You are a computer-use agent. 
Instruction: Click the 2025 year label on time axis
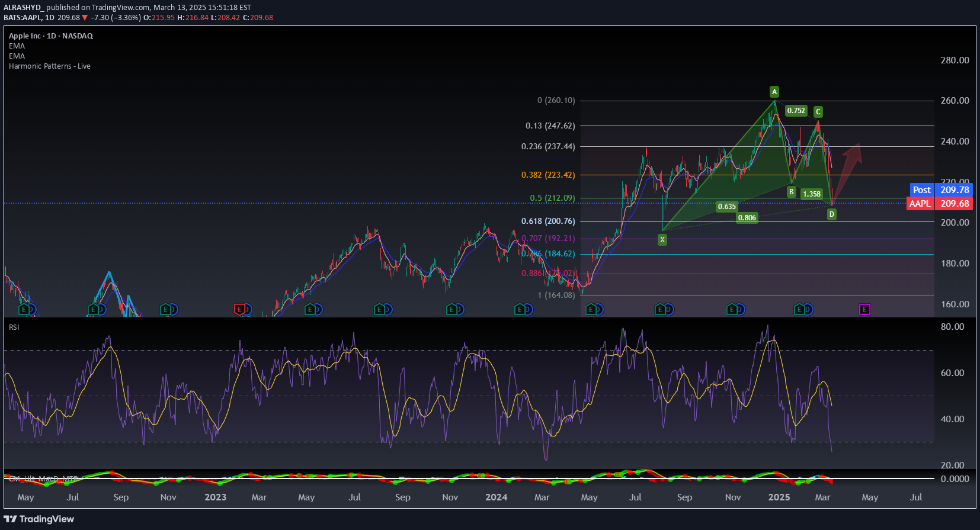point(779,497)
